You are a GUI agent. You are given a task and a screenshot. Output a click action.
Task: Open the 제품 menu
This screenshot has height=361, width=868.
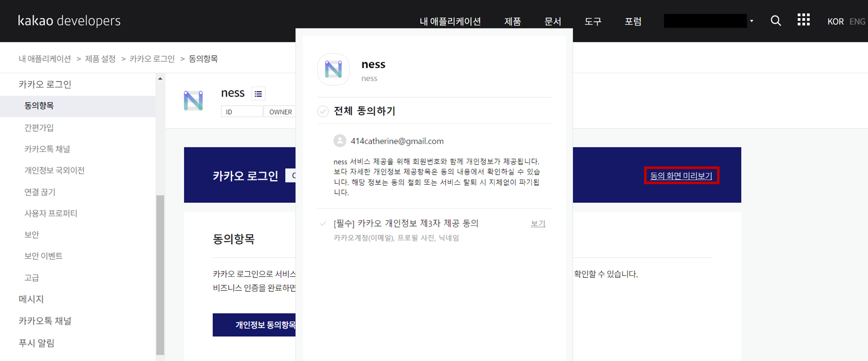tap(513, 21)
